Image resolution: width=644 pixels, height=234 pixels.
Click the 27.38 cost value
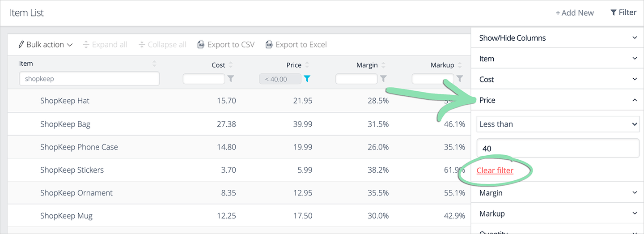pyautogui.click(x=226, y=124)
